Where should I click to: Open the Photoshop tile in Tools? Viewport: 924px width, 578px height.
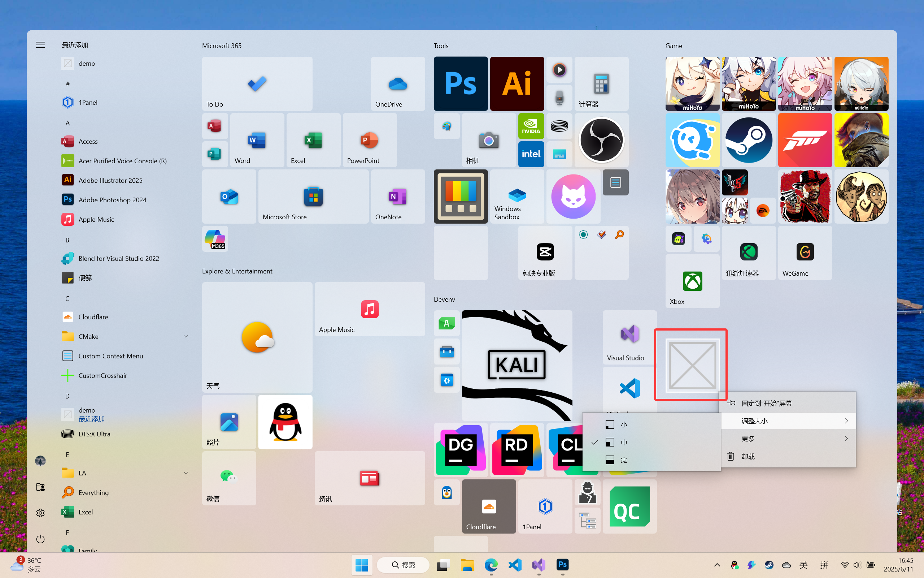point(461,84)
